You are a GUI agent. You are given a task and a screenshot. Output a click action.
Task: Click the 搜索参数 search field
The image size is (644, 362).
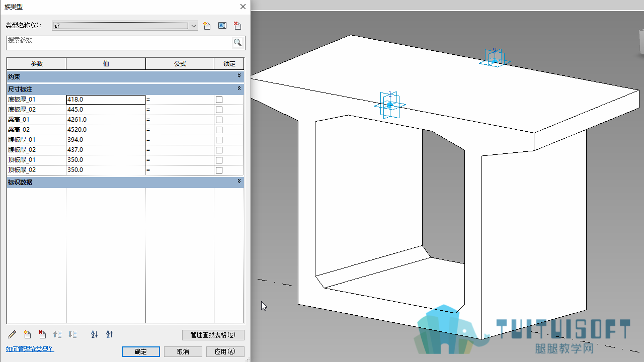[x=119, y=42]
